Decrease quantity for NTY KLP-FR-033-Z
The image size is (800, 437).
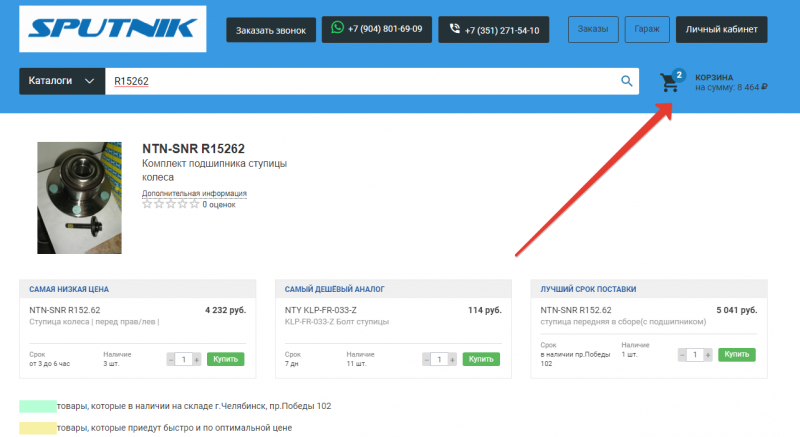point(427,359)
